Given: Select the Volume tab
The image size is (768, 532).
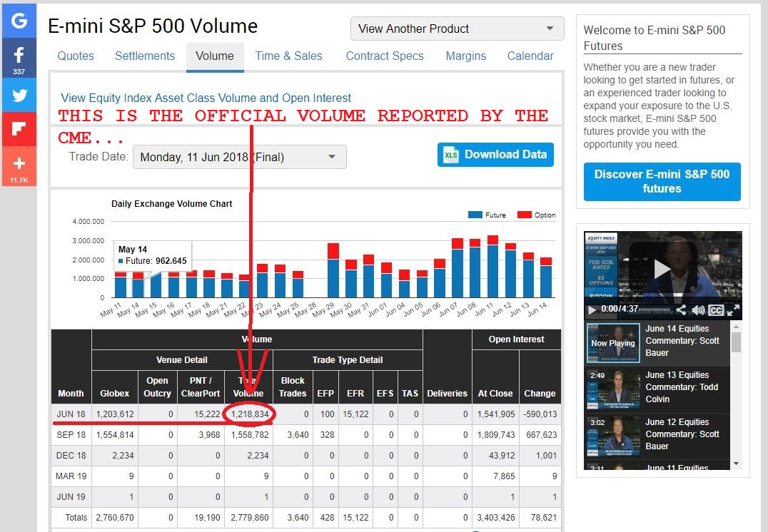Looking at the screenshot, I should pyautogui.click(x=215, y=56).
